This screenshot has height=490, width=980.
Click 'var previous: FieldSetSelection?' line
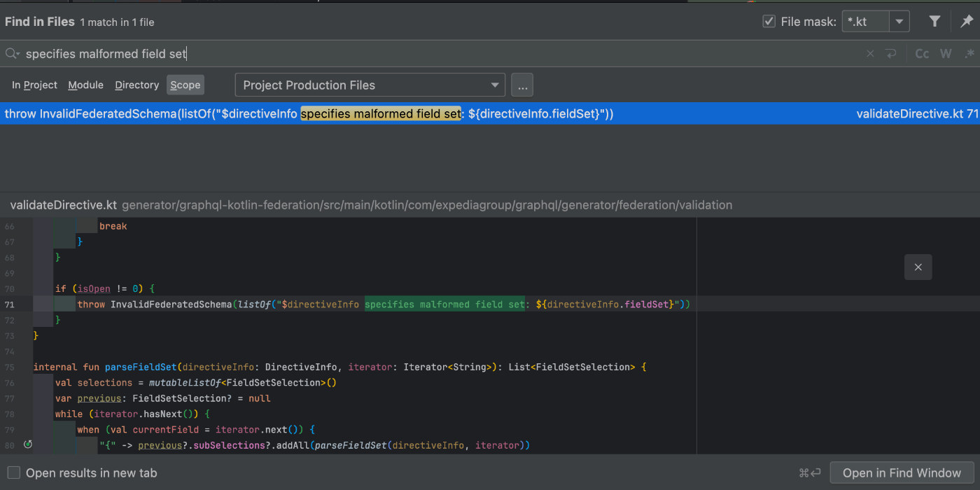[x=163, y=398]
